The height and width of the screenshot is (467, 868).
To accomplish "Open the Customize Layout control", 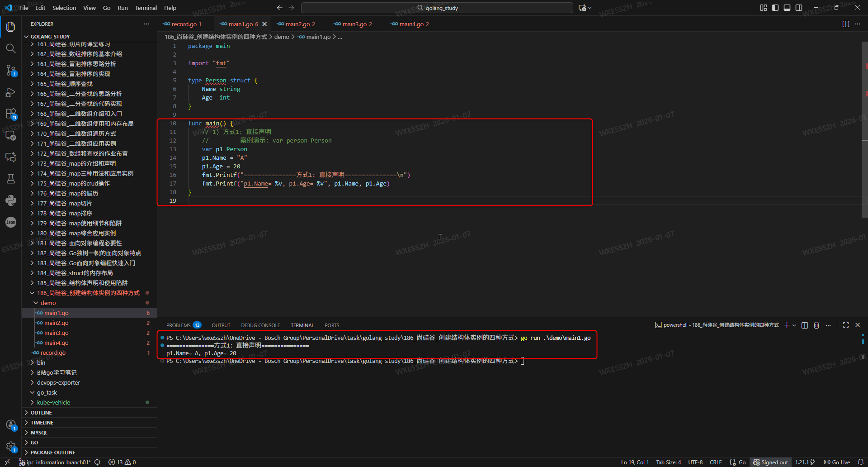I will coord(764,8).
